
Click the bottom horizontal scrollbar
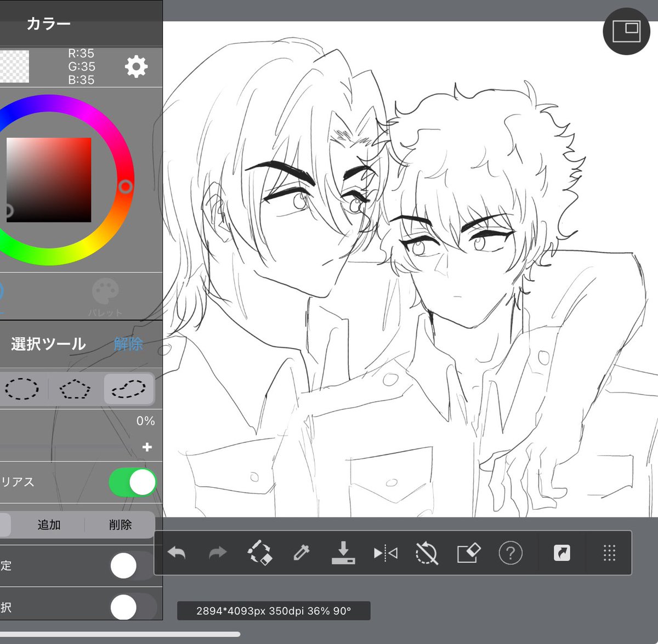click(x=120, y=634)
